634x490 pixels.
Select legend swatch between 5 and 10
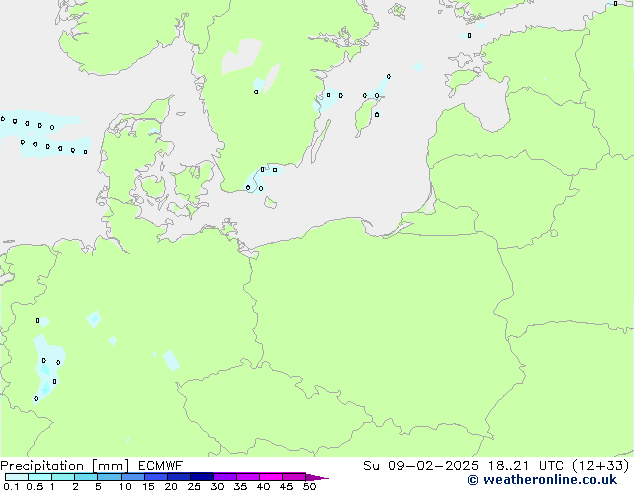(x=109, y=477)
